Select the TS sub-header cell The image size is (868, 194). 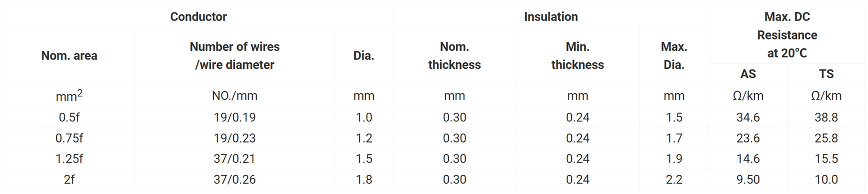[826, 74]
